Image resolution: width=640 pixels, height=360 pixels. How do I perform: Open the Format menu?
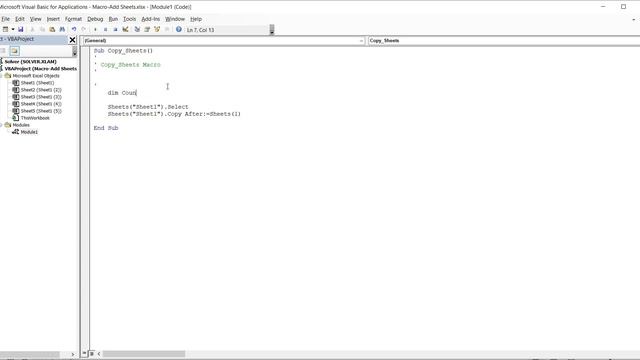pyautogui.click(x=73, y=19)
